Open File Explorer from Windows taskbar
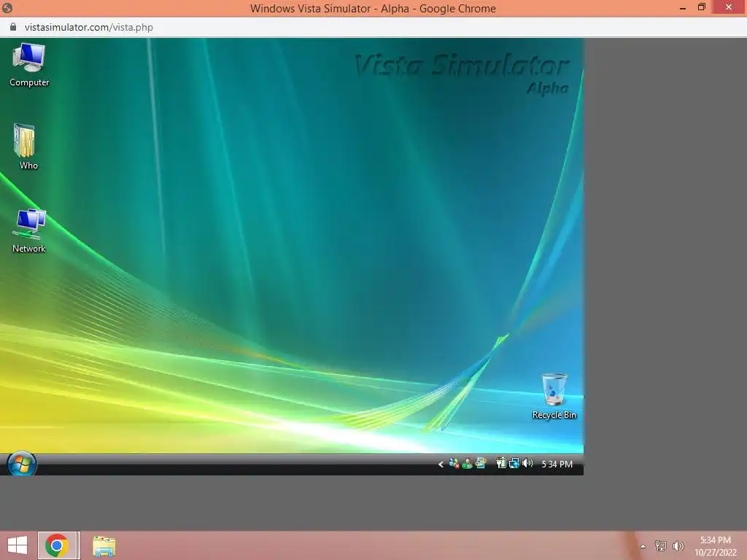Viewport: 747px width, 560px height. coord(104,545)
